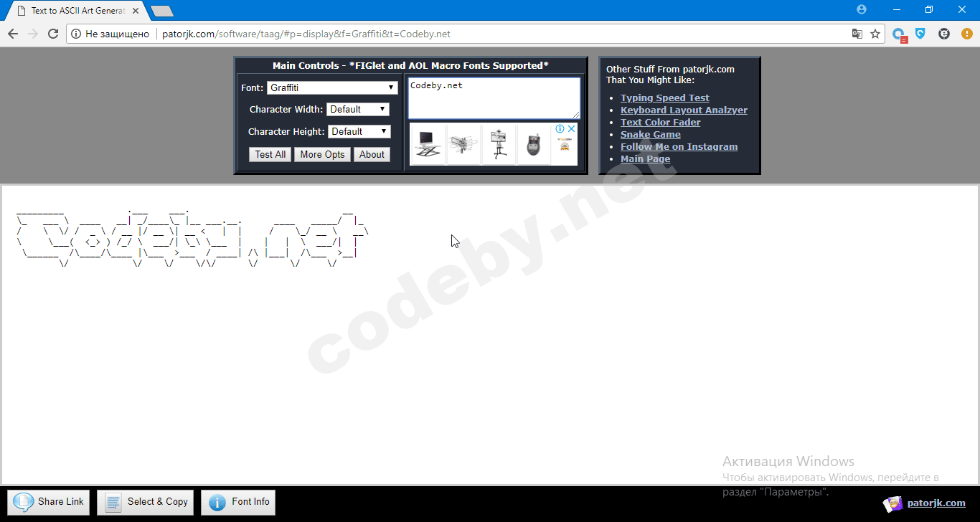This screenshot has width=980, height=522.
Task: Click the browser forward arrow
Action: [x=33, y=34]
